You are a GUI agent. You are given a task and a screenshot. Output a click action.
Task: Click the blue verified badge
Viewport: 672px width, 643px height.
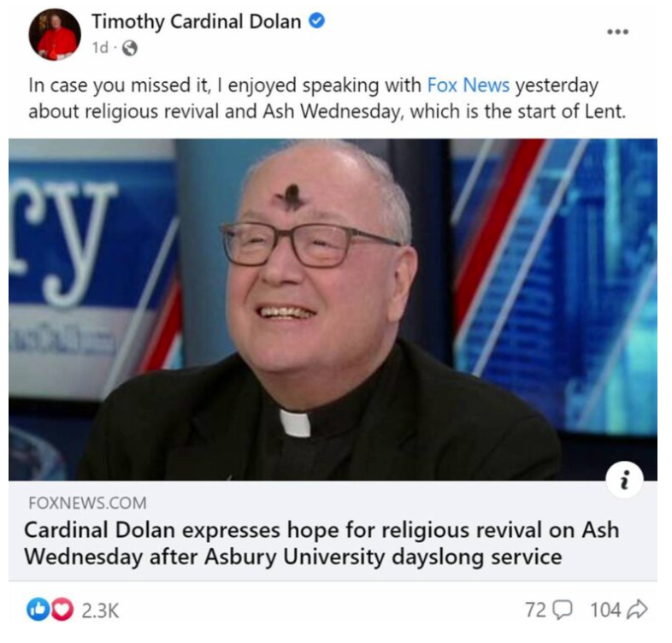pos(316,21)
